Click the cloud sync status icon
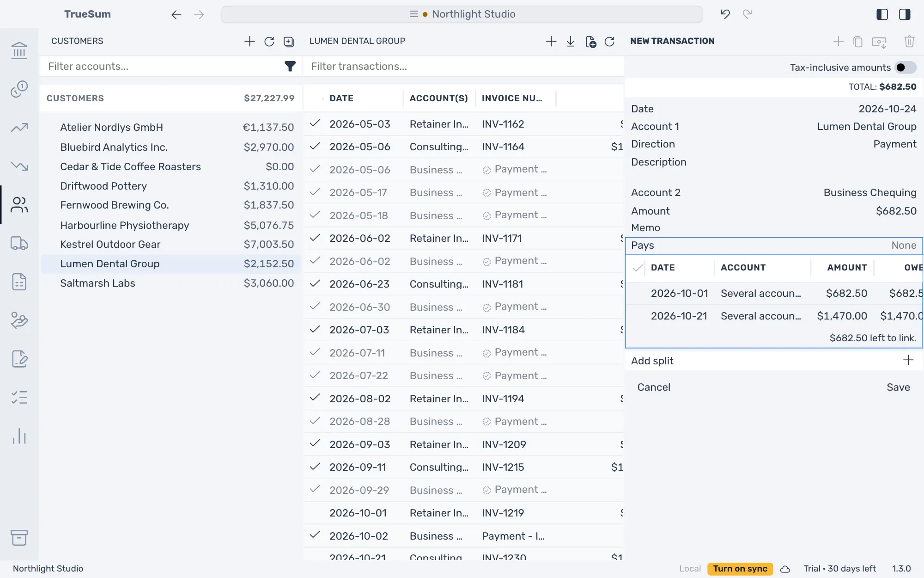 pos(785,569)
